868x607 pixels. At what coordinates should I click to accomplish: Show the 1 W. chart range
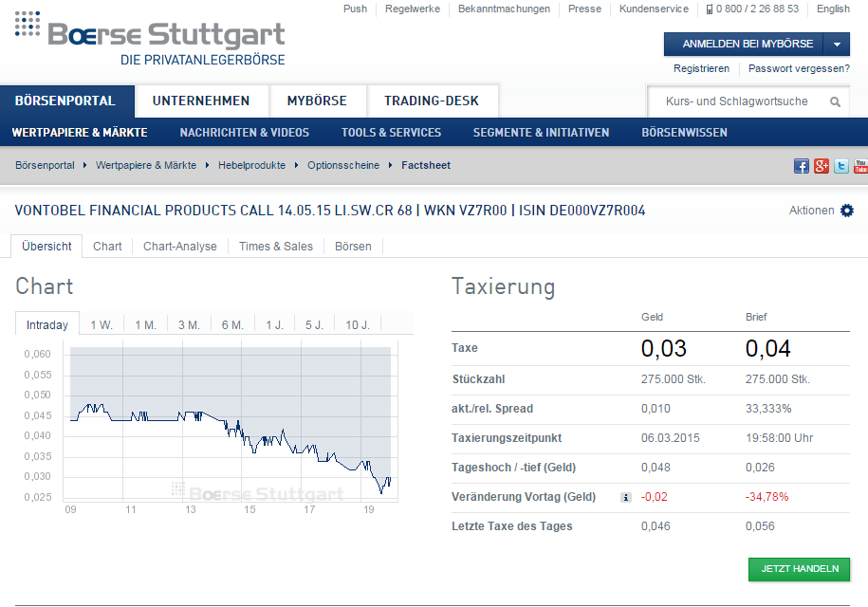tap(102, 325)
